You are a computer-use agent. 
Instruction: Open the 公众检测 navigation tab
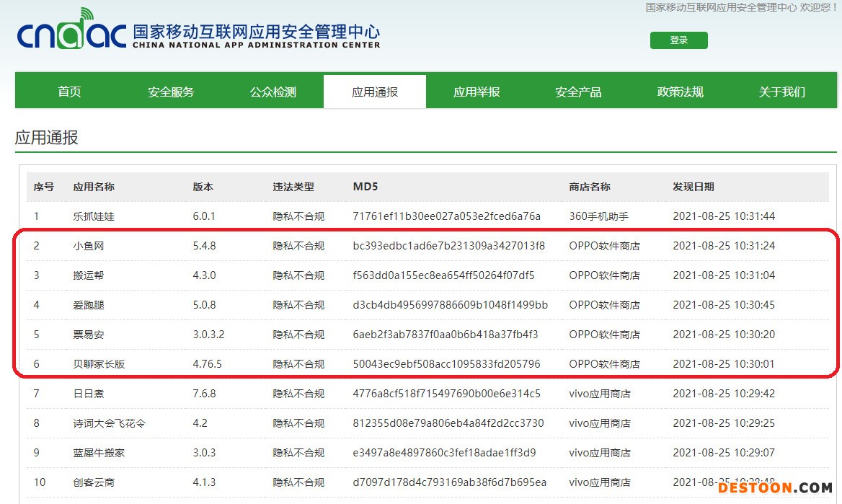(x=272, y=92)
